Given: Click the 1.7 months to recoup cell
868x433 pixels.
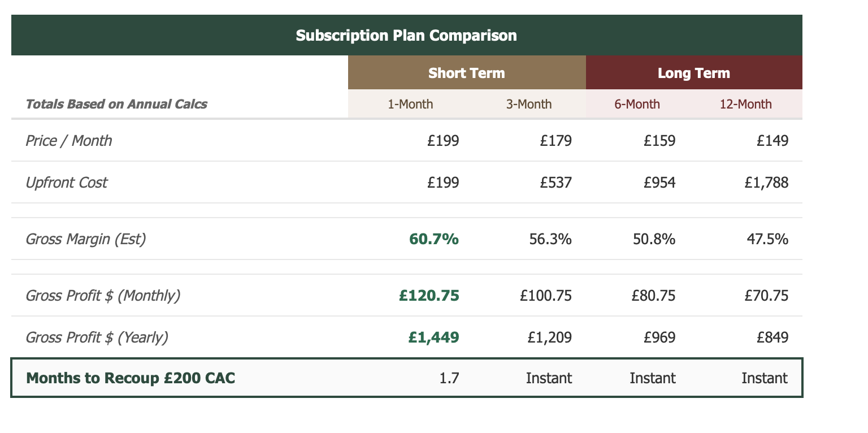Looking at the screenshot, I should (449, 378).
